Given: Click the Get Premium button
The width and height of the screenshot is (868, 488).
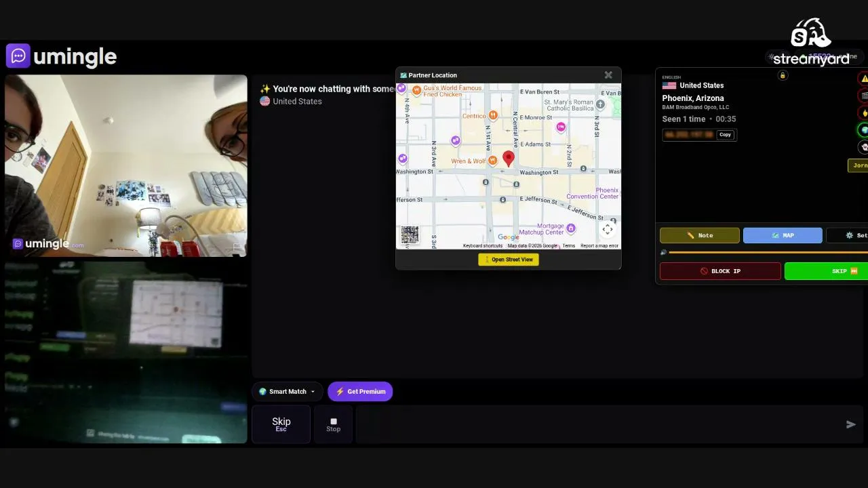Looking at the screenshot, I should (x=360, y=392).
